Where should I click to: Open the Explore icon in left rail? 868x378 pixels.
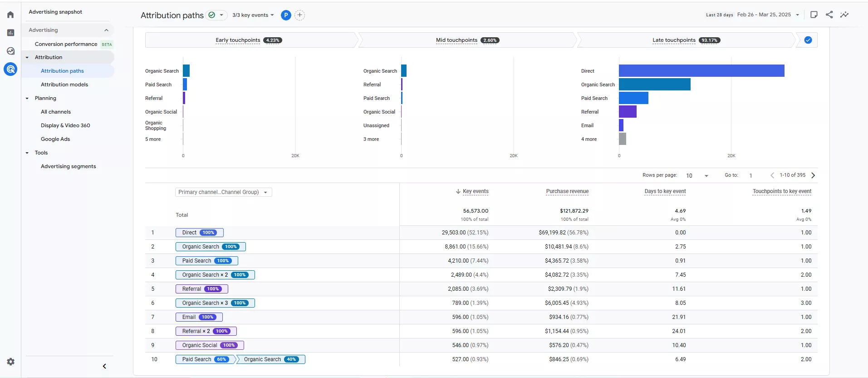pos(10,51)
